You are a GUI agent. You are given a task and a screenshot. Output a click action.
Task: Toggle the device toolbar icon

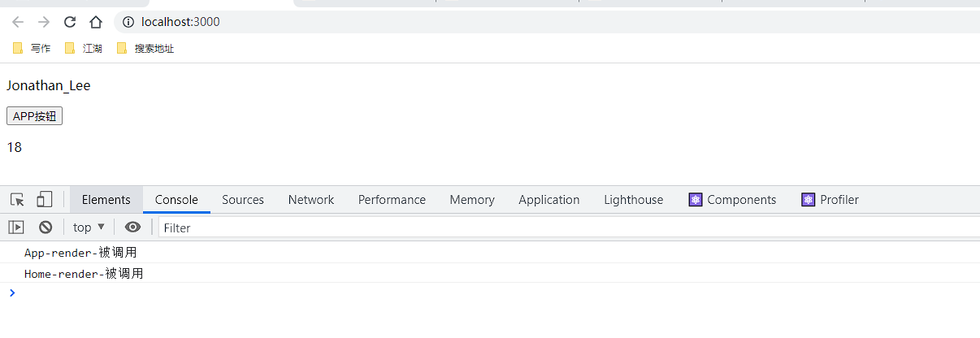pyautogui.click(x=44, y=200)
